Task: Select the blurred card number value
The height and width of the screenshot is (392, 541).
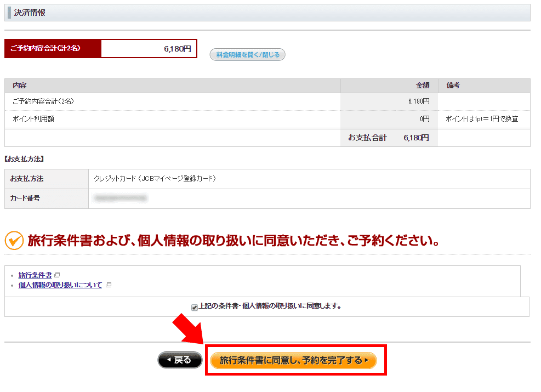Action: 120,198
